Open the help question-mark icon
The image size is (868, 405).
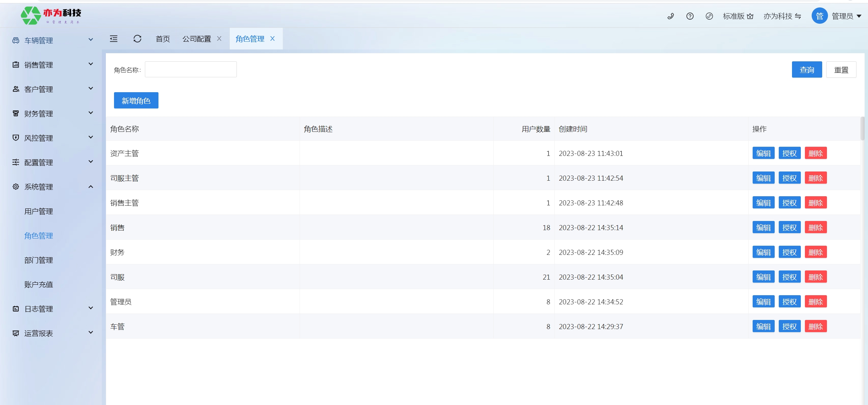tap(690, 16)
